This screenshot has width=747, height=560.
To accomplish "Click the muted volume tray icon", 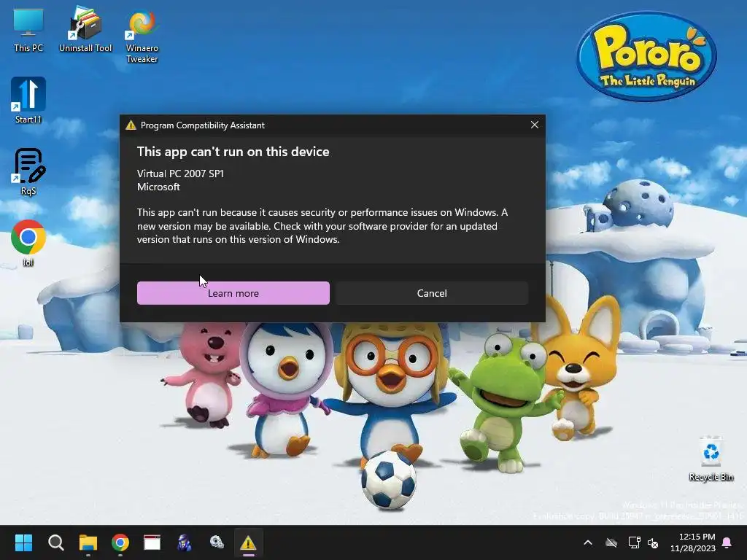I will point(653,542).
